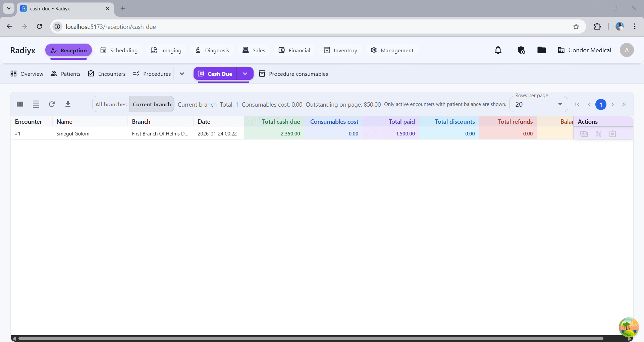644x342 pixels.
Task: Change row density icon
Action: [x=36, y=104]
